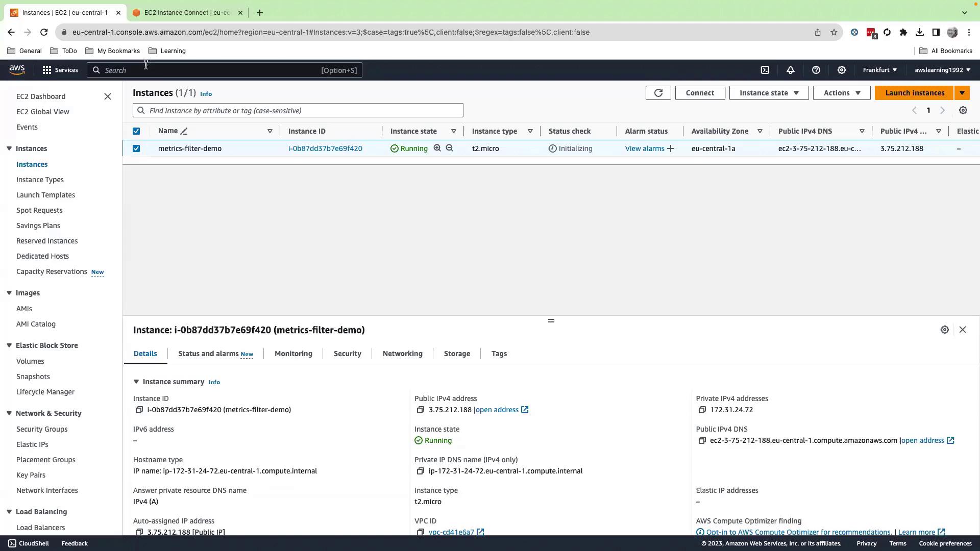Open the AWS help question mark icon
Image resolution: width=980 pixels, height=551 pixels.
coord(816,70)
